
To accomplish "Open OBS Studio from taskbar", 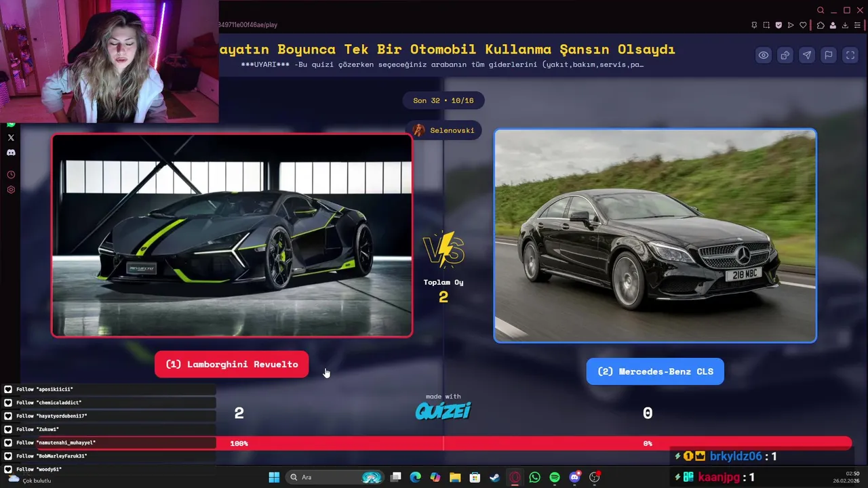I will (x=595, y=477).
